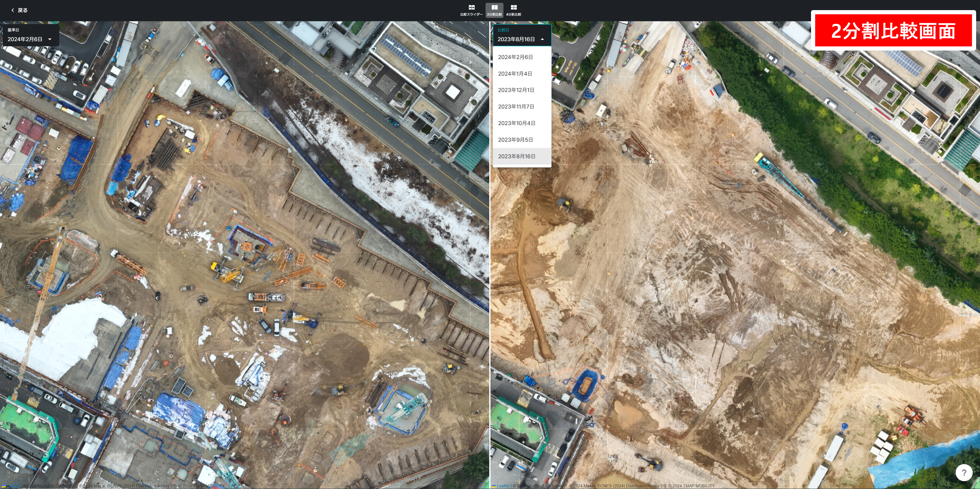Image resolution: width=980 pixels, height=489 pixels.
Task: Click the 戻る back text button
Action: pyautogui.click(x=23, y=10)
